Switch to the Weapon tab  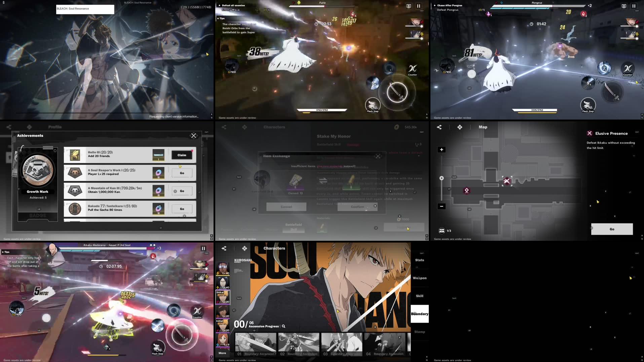click(420, 278)
